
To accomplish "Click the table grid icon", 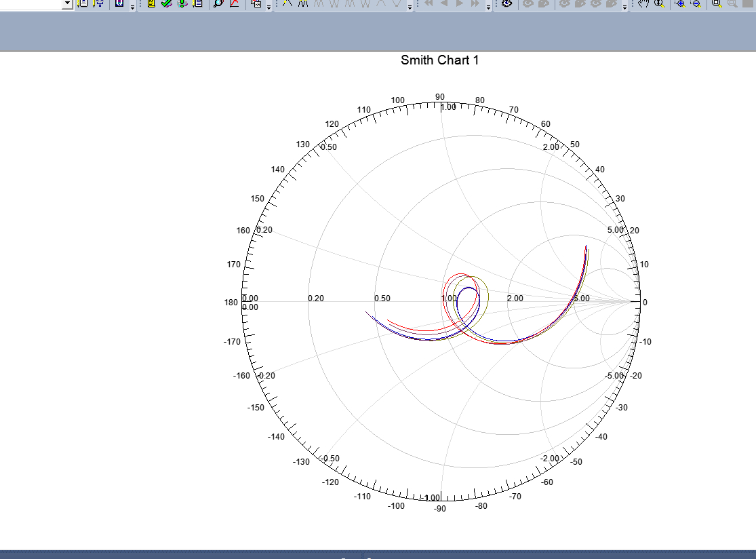I will (256, 3).
